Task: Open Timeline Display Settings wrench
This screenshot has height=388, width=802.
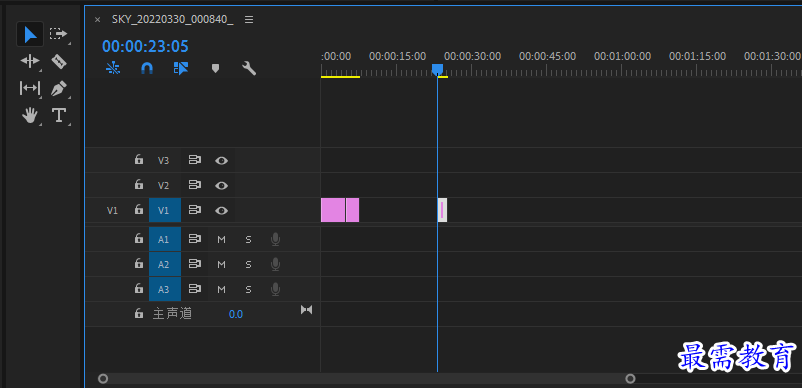Action: 249,68
